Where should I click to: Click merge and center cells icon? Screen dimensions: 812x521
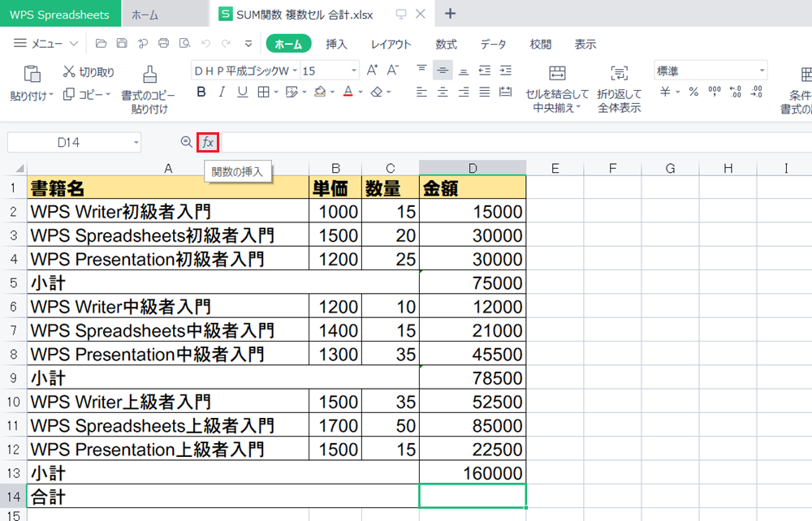point(557,73)
